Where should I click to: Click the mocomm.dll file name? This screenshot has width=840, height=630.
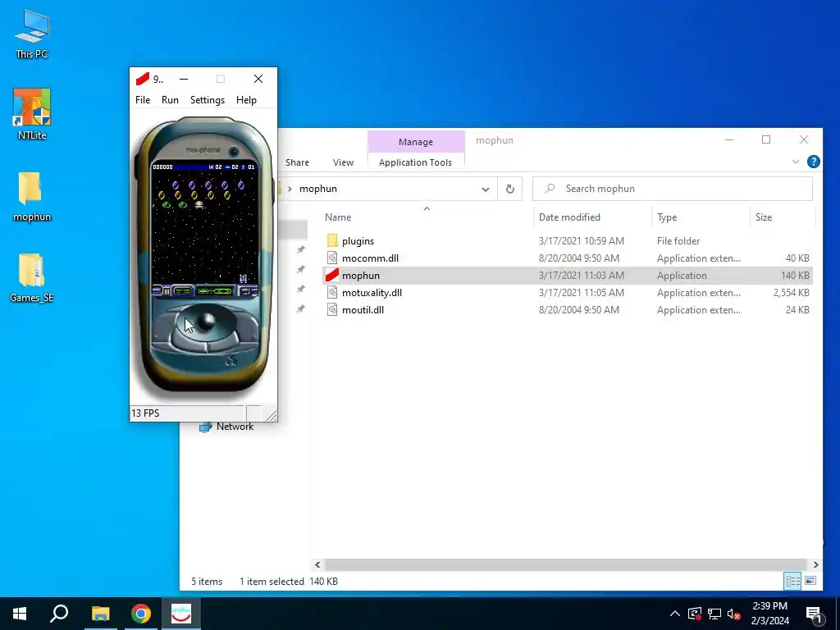pyautogui.click(x=370, y=258)
